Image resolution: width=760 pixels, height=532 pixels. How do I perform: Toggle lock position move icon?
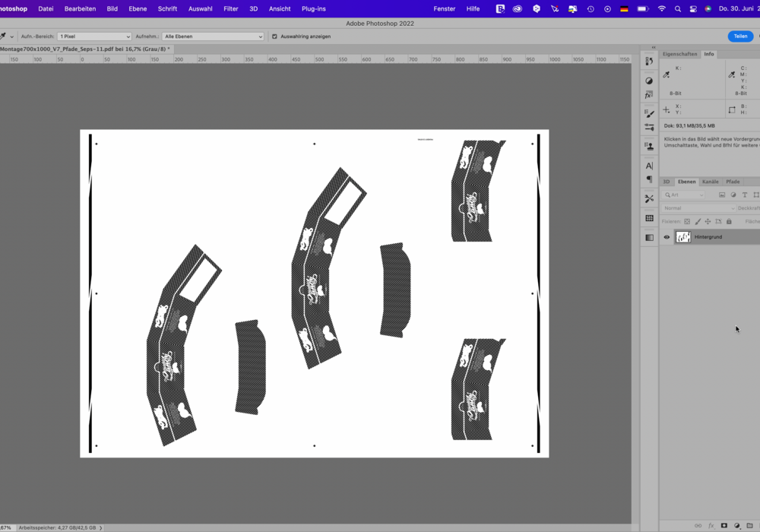click(708, 221)
